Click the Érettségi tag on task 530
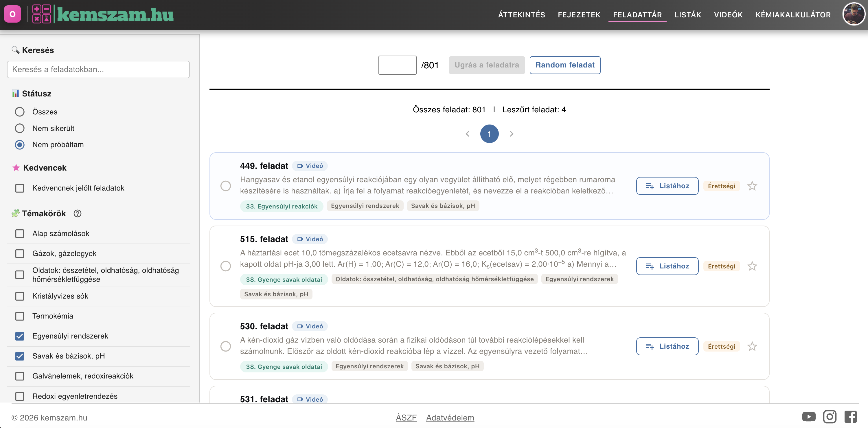The width and height of the screenshot is (868, 428). tap(721, 346)
